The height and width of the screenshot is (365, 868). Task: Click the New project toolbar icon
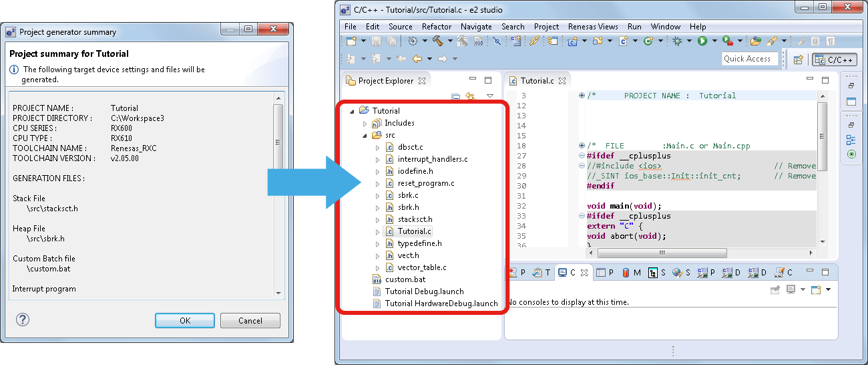[351, 41]
